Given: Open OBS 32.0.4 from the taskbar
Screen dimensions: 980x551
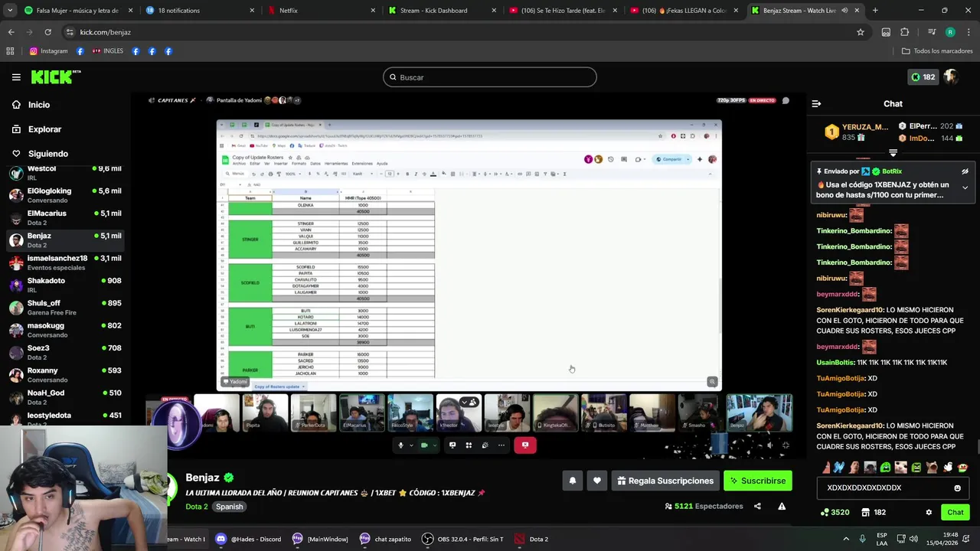Looking at the screenshot, I should tap(462, 539).
